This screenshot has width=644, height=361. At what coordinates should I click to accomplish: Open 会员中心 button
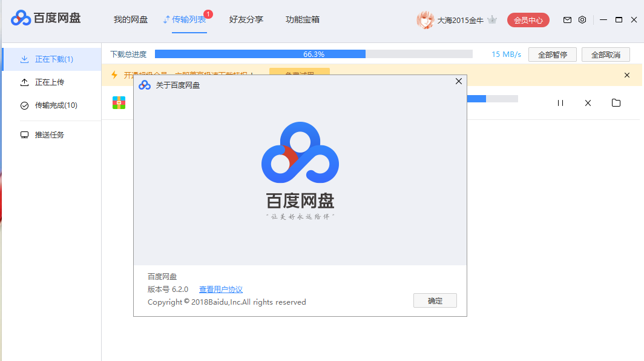[x=528, y=20]
